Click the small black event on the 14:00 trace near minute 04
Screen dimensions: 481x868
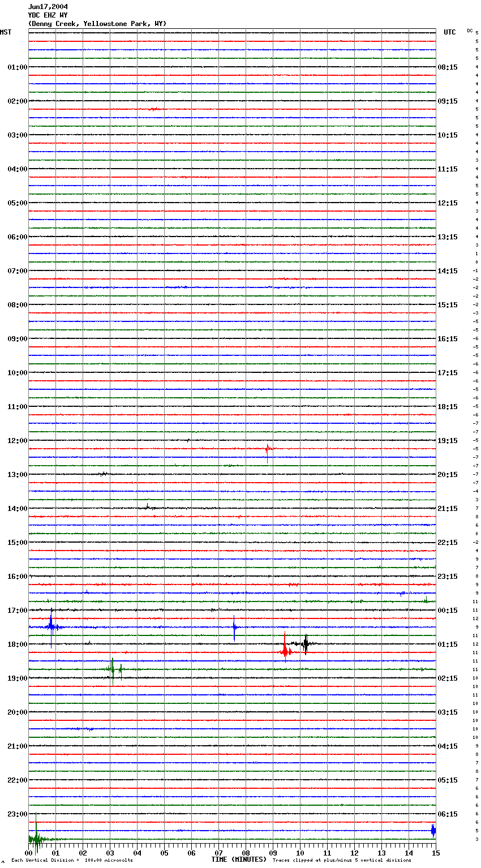148,507
